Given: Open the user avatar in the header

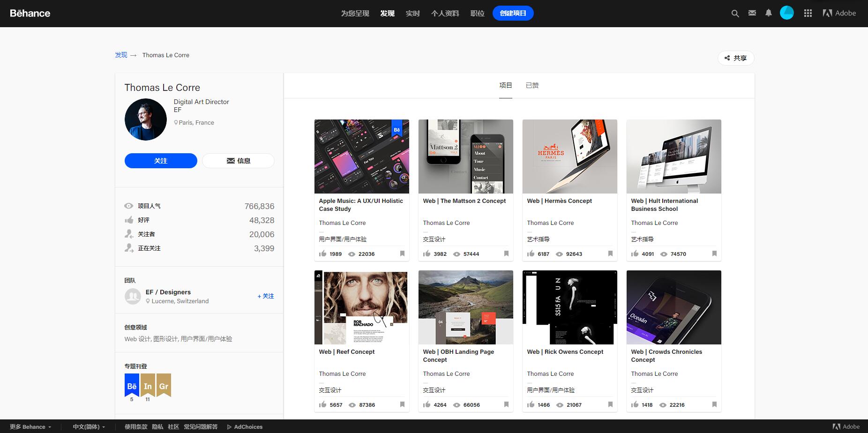Looking at the screenshot, I should (x=787, y=13).
